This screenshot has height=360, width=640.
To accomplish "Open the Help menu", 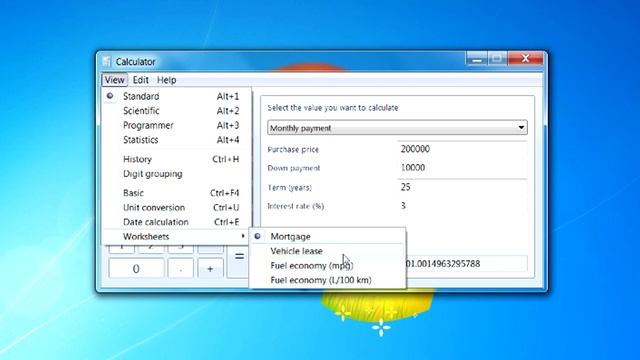I will tap(167, 80).
